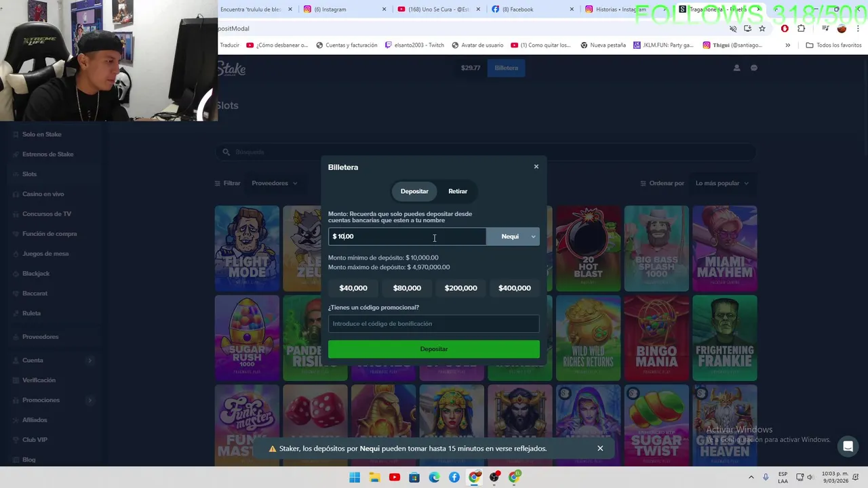Open File Explorer from the taskbar
Image resolution: width=868 pixels, height=488 pixels.
coord(374,477)
